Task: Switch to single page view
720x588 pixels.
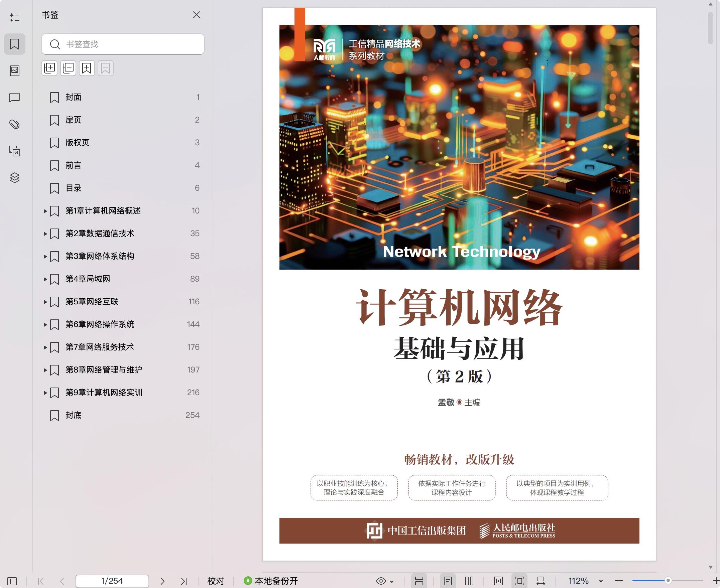Action: click(448, 581)
